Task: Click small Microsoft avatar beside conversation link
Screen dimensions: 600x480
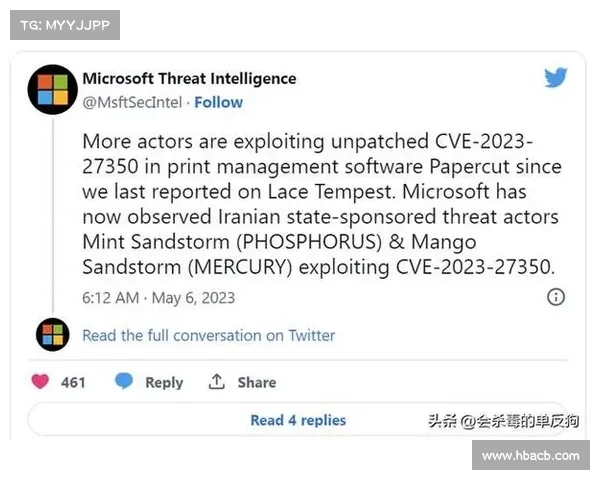Action: tap(53, 335)
